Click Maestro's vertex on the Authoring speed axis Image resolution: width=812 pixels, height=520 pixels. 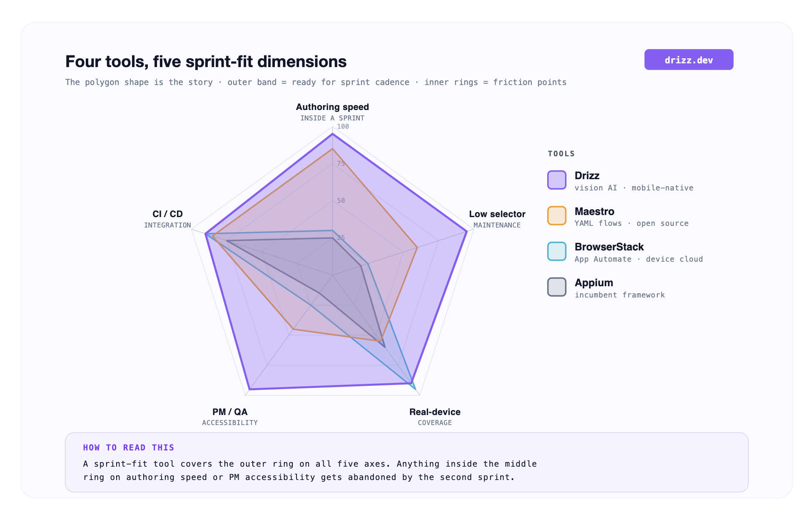pos(332,149)
